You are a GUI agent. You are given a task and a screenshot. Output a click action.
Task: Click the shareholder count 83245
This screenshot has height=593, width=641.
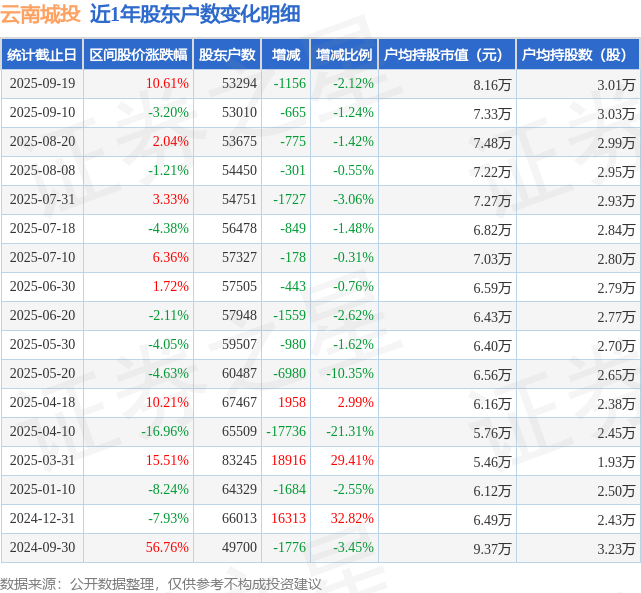point(240,461)
